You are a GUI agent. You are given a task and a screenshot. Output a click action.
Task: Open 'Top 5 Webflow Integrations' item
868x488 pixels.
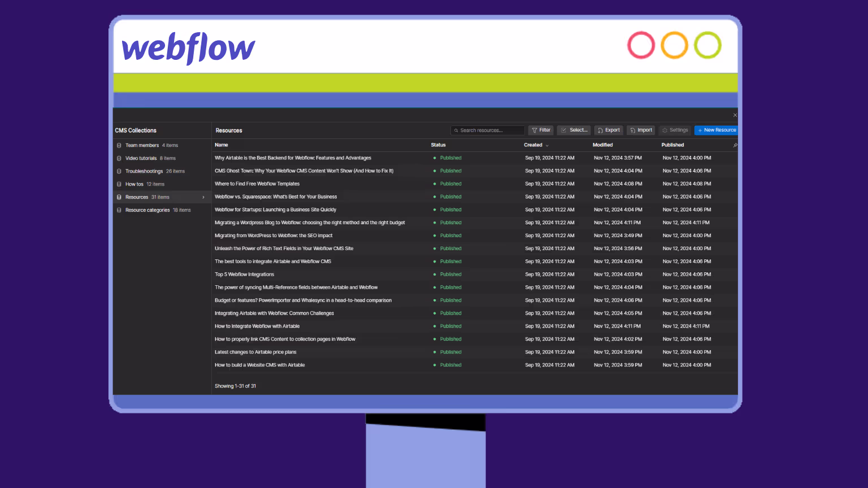244,275
